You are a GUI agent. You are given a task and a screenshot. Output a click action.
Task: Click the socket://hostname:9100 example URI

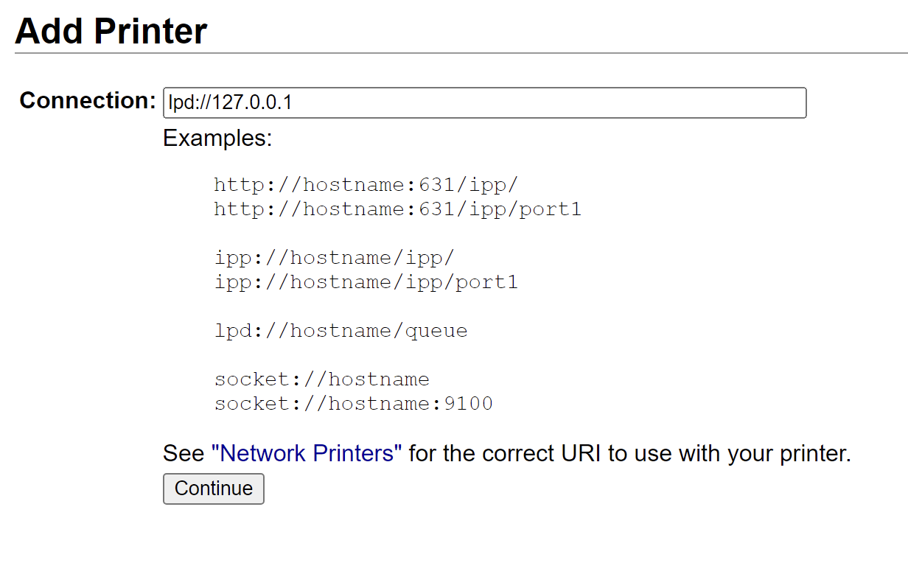[x=352, y=403]
